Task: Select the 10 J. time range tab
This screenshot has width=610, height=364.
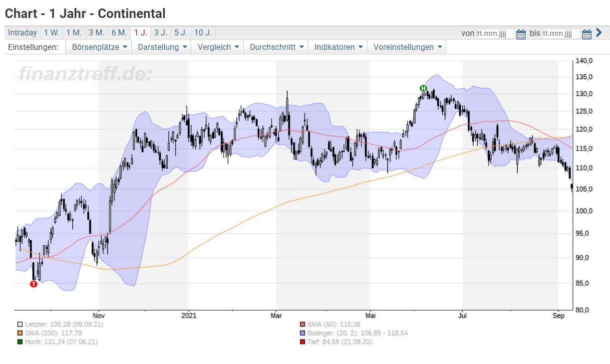Action: click(x=203, y=33)
